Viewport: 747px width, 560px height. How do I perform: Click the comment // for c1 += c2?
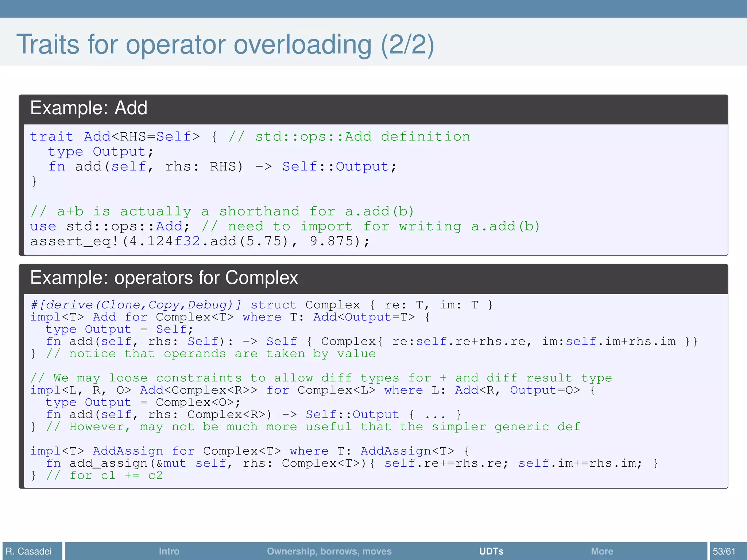(104, 475)
